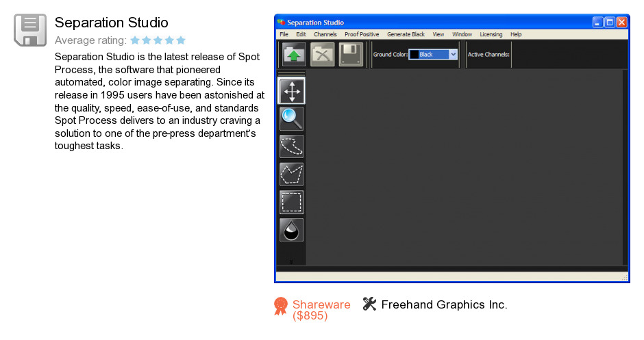Click the Separation Studio page title

tap(111, 23)
